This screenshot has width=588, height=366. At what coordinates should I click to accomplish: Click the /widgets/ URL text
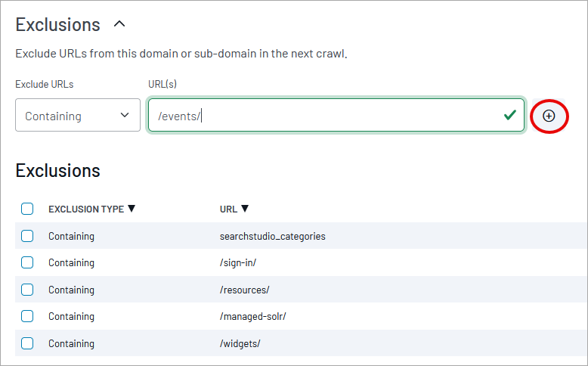click(240, 343)
